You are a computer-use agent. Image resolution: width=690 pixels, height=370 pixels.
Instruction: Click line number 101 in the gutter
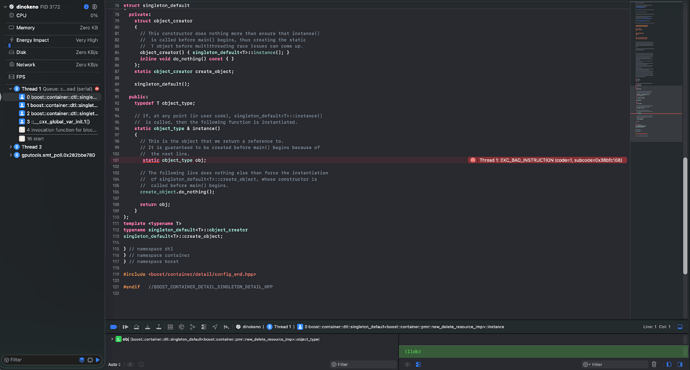[x=116, y=160]
